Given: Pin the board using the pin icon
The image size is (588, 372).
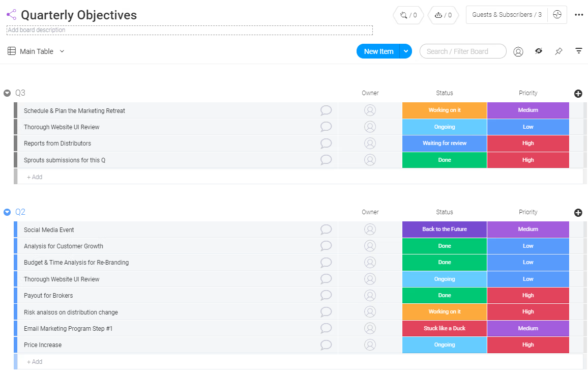Looking at the screenshot, I should 558,51.
